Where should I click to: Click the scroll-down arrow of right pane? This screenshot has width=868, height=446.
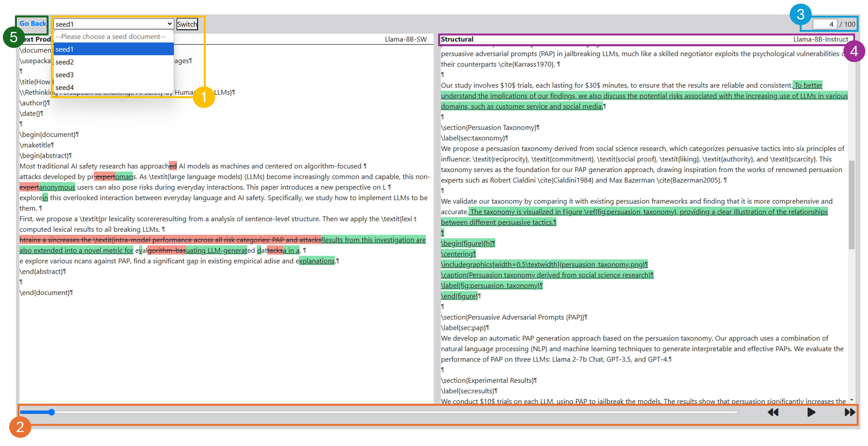(851, 400)
